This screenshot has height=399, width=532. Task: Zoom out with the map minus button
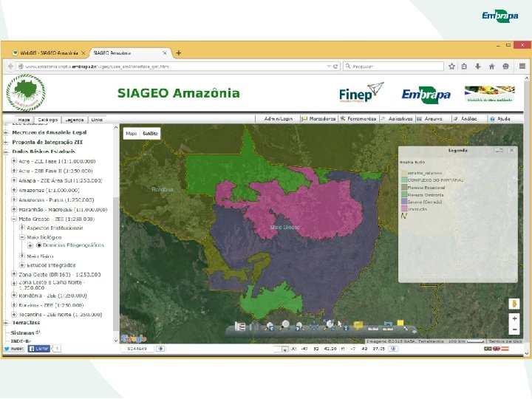point(514,330)
